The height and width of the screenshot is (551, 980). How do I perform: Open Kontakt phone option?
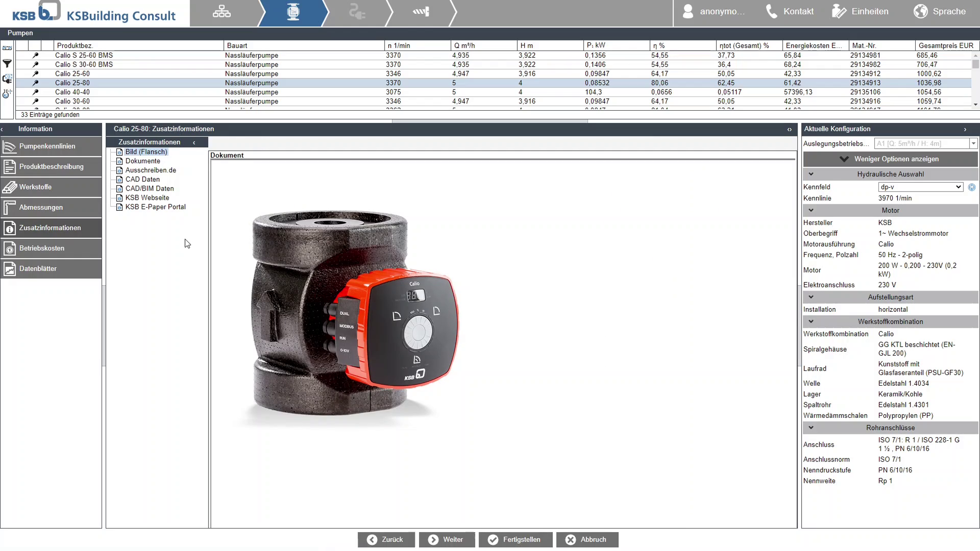790,11
